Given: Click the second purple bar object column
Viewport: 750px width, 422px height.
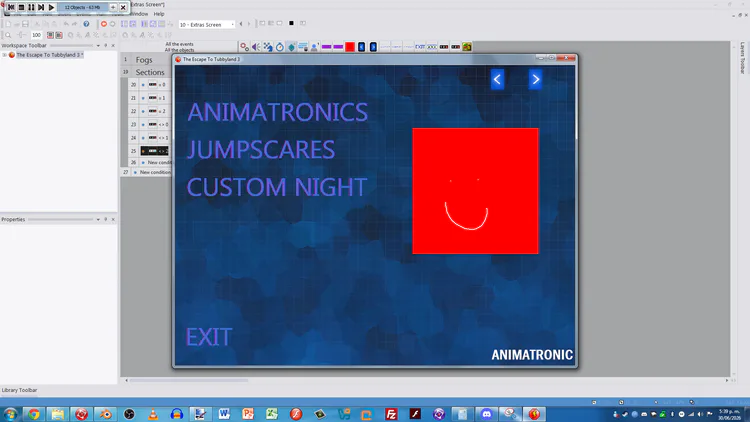Looking at the screenshot, I should click(338, 46).
